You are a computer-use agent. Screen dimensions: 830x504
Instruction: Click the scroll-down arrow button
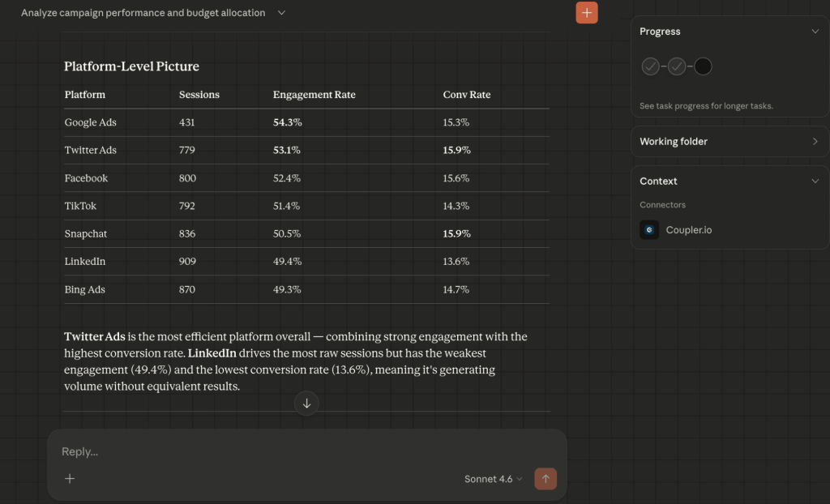coord(306,403)
